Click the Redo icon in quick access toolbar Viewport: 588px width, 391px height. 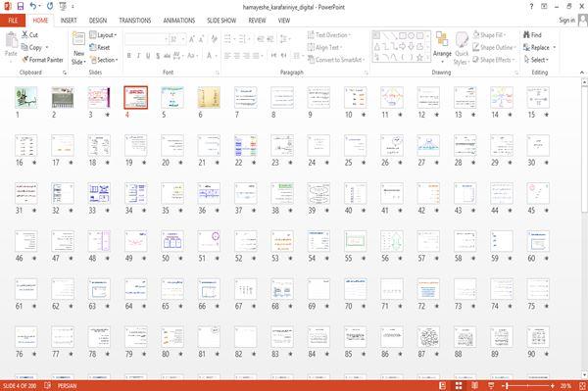[50, 6]
